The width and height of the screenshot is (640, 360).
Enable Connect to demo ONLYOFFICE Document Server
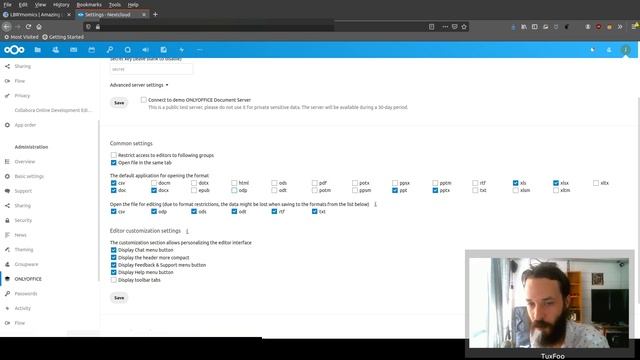point(144,100)
